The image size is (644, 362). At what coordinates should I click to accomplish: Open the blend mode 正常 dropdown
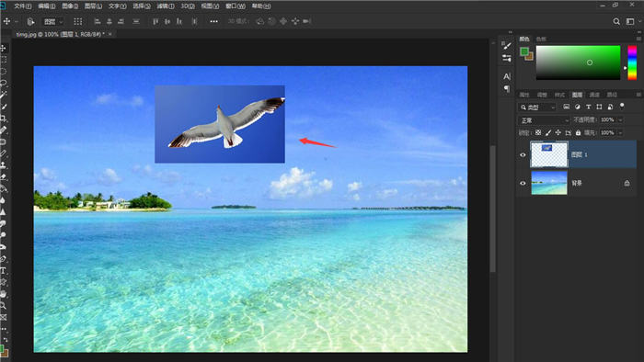pyautogui.click(x=544, y=120)
